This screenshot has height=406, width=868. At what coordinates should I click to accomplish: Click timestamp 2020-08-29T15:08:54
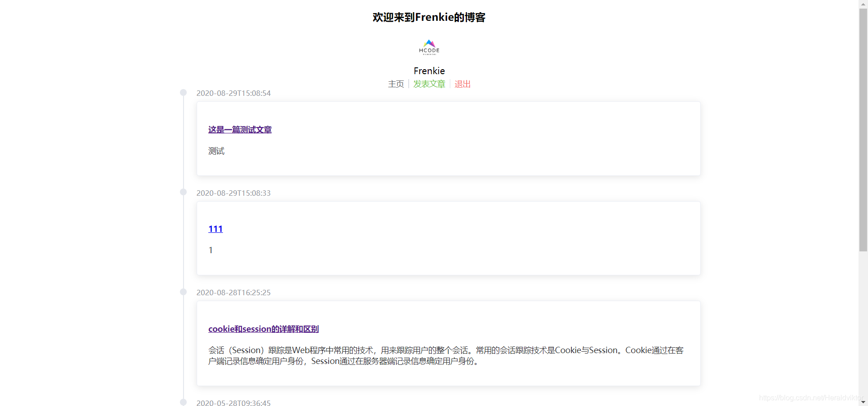coord(233,93)
